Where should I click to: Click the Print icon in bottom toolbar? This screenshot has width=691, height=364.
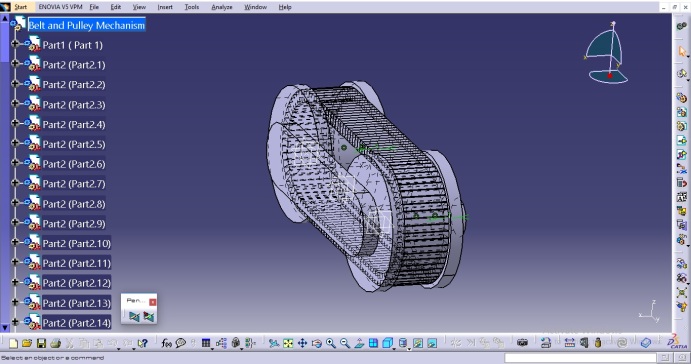56,343
